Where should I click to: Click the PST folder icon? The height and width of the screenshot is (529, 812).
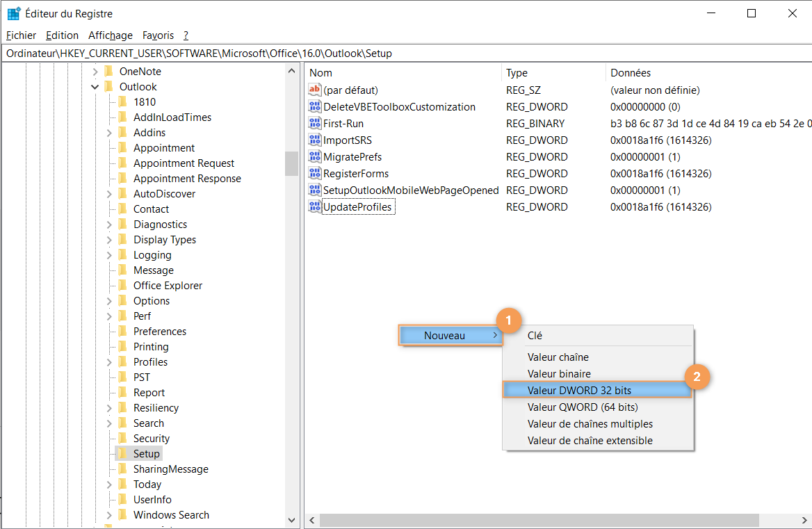(x=123, y=377)
